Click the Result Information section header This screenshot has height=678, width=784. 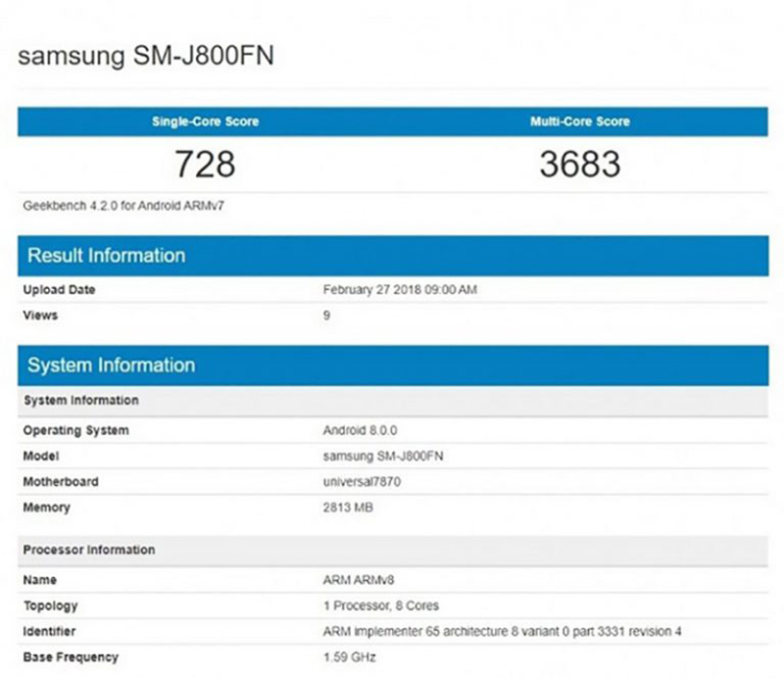click(108, 256)
